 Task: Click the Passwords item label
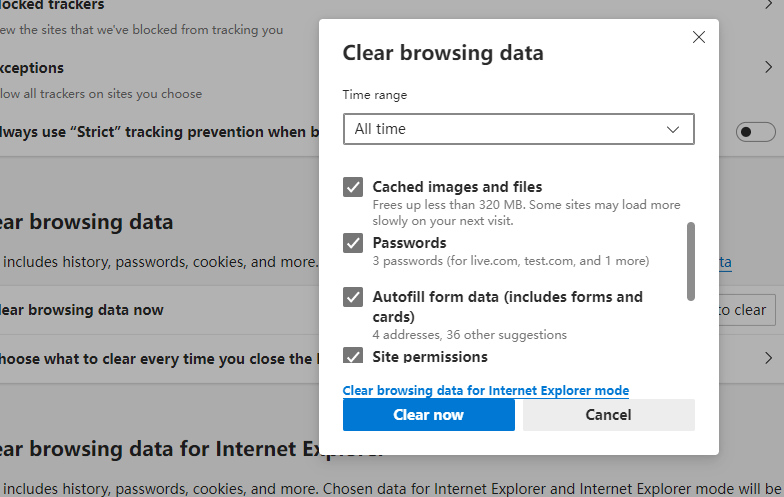click(x=409, y=243)
